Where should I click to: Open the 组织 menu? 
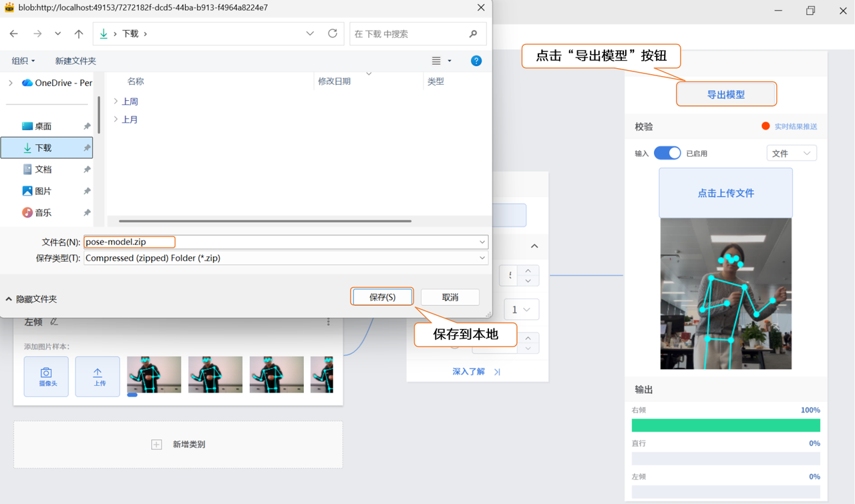click(23, 61)
